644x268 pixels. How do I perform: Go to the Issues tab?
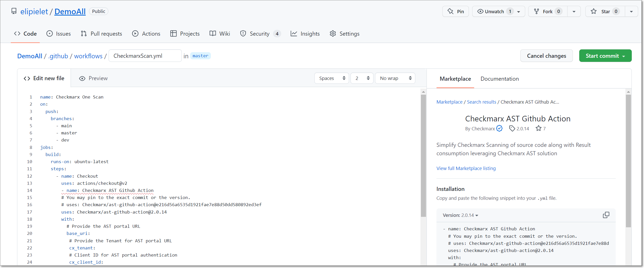(58, 34)
